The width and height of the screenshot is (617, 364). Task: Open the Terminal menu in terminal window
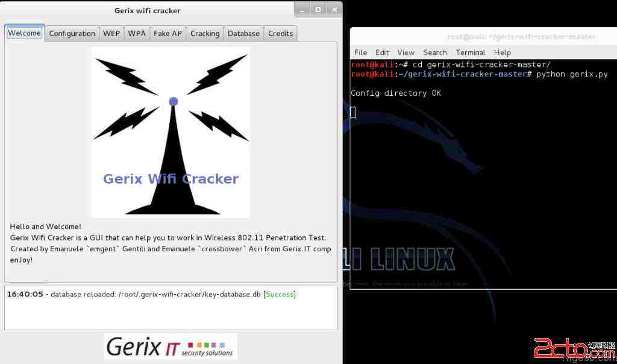pyautogui.click(x=470, y=52)
